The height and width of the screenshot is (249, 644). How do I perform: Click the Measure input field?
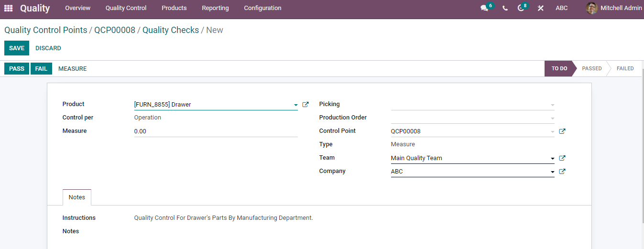[x=215, y=131]
